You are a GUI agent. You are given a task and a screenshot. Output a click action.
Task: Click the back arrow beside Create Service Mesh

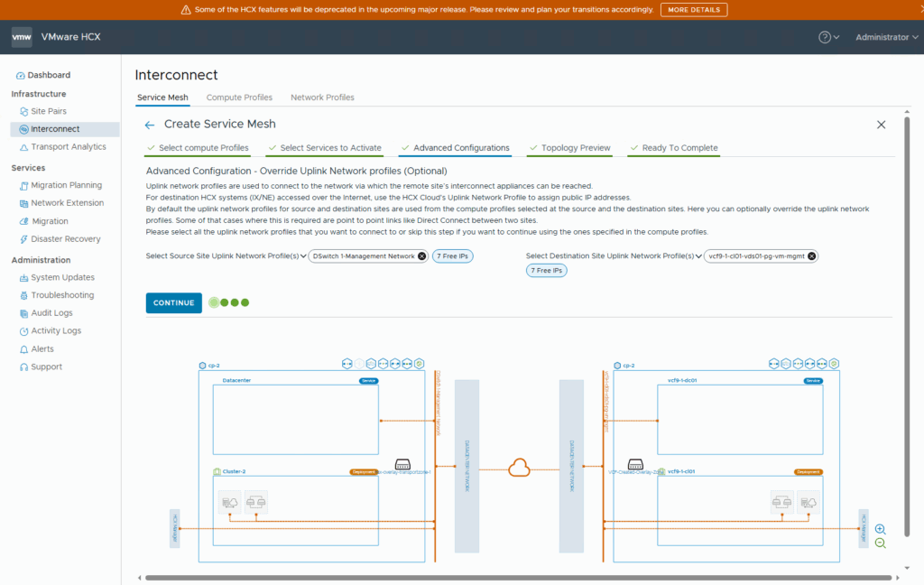150,125
